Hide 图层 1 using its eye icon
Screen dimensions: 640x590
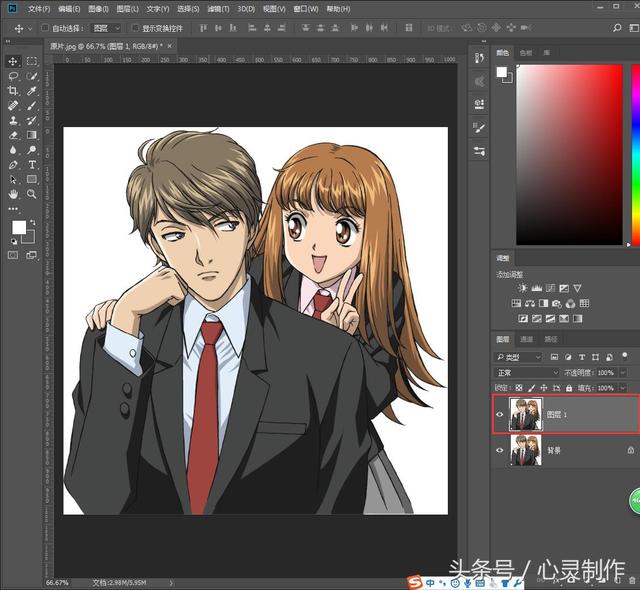(500, 415)
